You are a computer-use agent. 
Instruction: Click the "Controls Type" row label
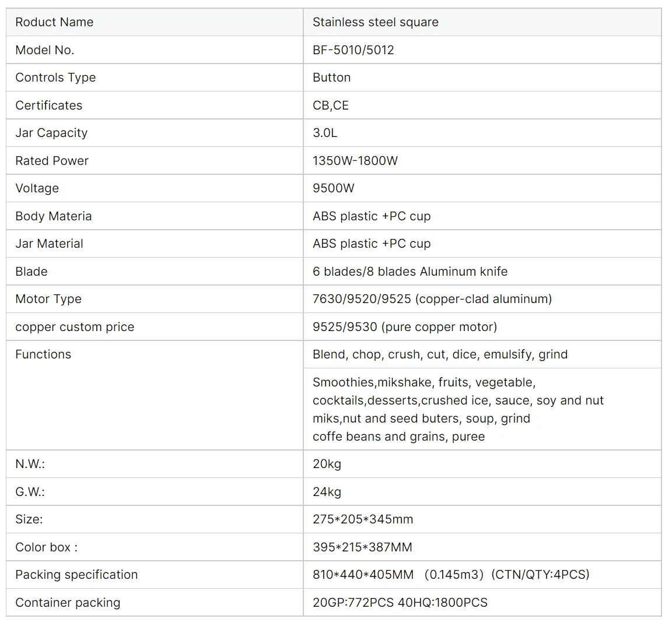[x=55, y=78]
